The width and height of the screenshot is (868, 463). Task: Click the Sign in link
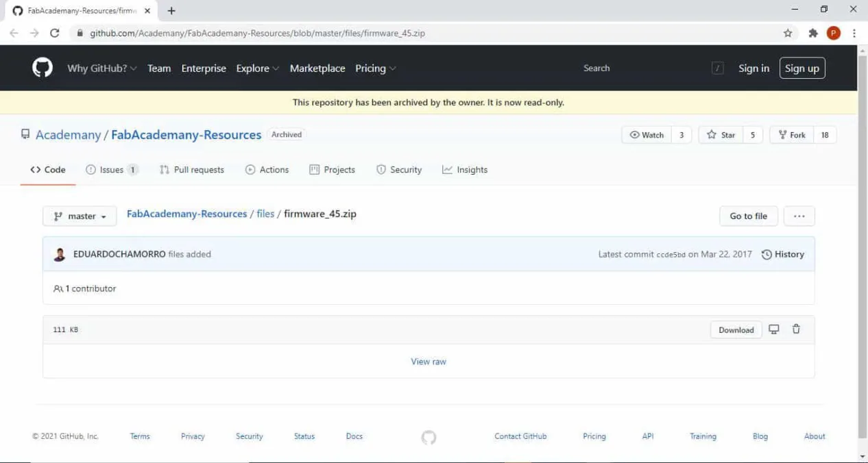754,68
